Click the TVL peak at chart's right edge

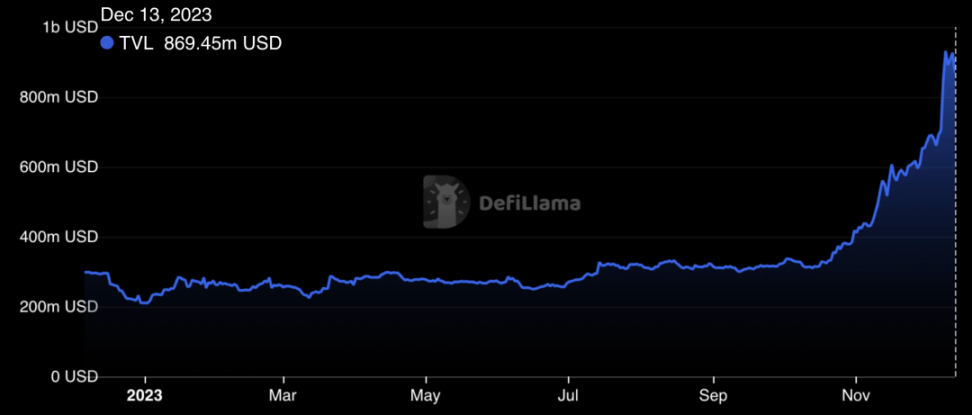(x=947, y=53)
